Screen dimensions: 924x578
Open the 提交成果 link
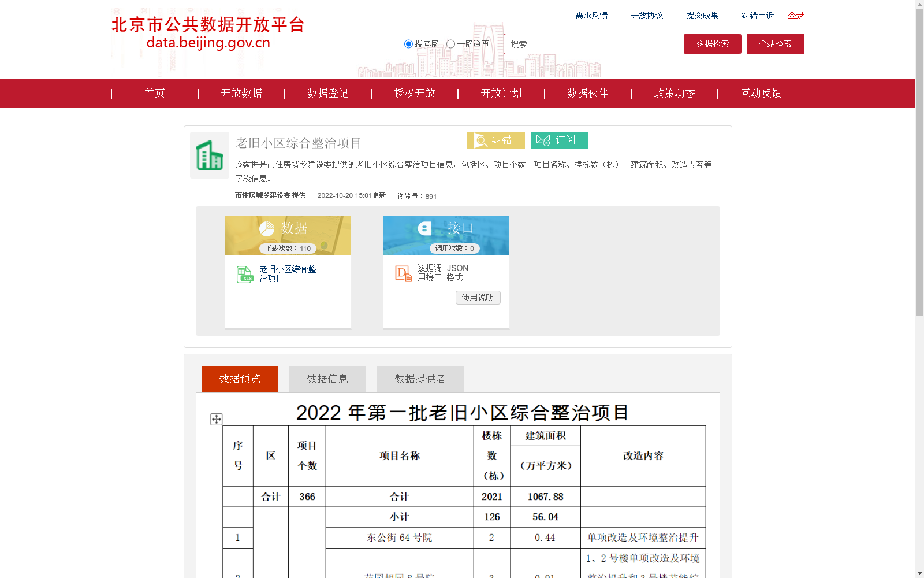point(702,16)
